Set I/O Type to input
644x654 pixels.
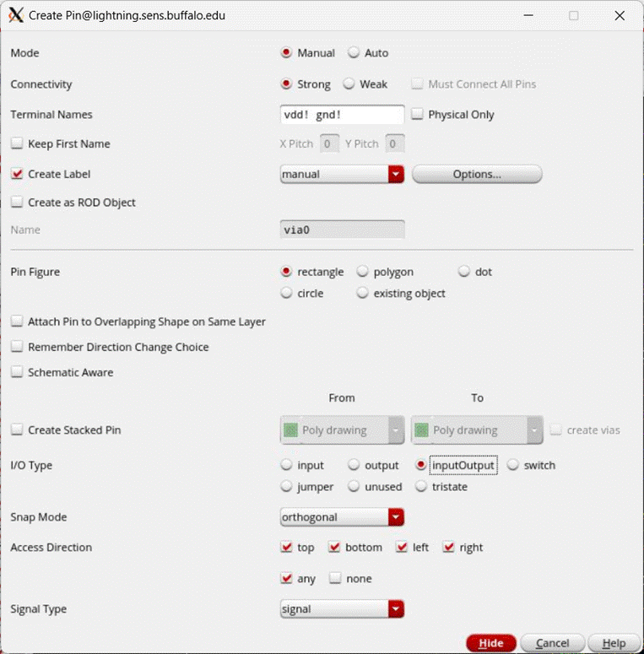coord(286,466)
